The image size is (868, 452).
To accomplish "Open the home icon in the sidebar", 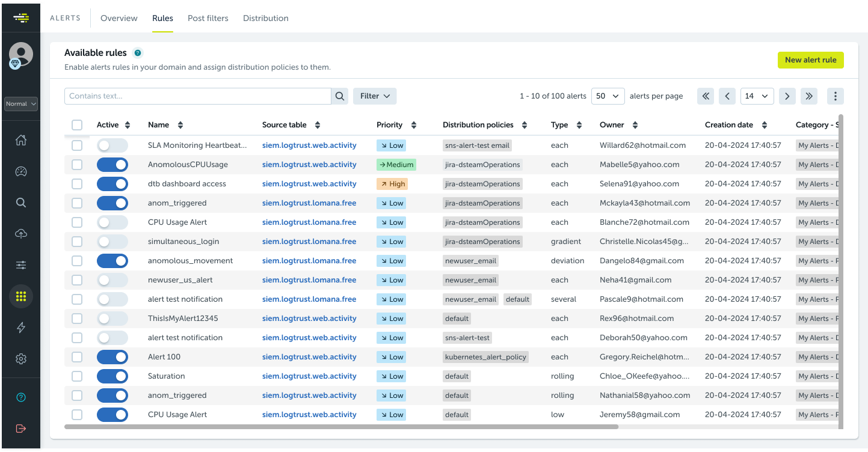I will 21,140.
